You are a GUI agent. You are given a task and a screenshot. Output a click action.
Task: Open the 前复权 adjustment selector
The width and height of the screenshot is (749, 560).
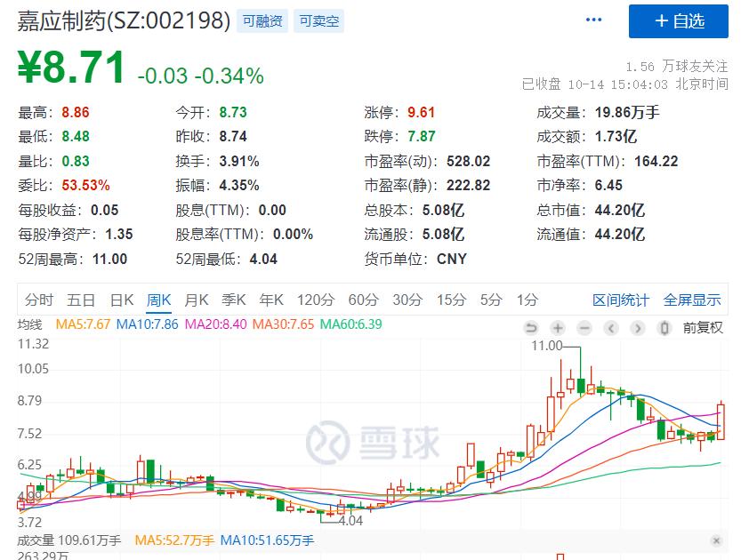pyautogui.click(x=703, y=328)
